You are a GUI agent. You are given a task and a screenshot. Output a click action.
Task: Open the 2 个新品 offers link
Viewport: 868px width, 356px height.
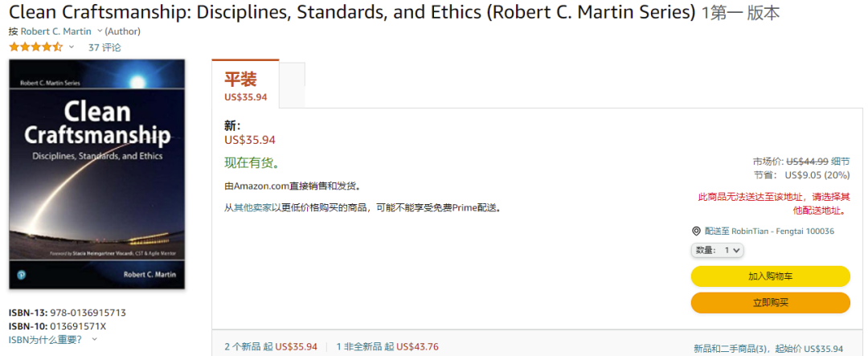click(x=248, y=347)
